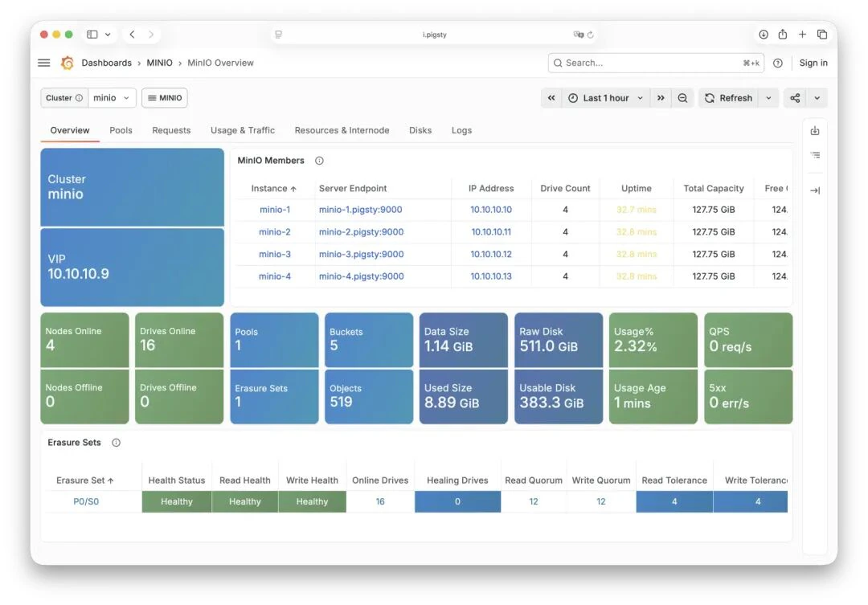The image size is (868, 605).
Task: Click the Buckets stat panel
Action: coord(369,340)
